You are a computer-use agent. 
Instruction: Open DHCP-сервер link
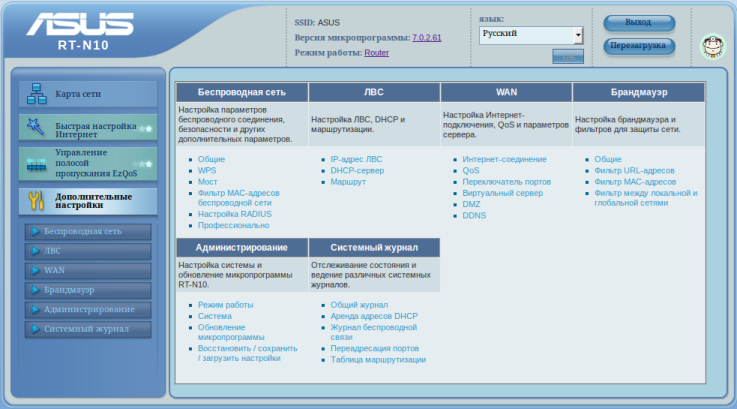pos(357,171)
